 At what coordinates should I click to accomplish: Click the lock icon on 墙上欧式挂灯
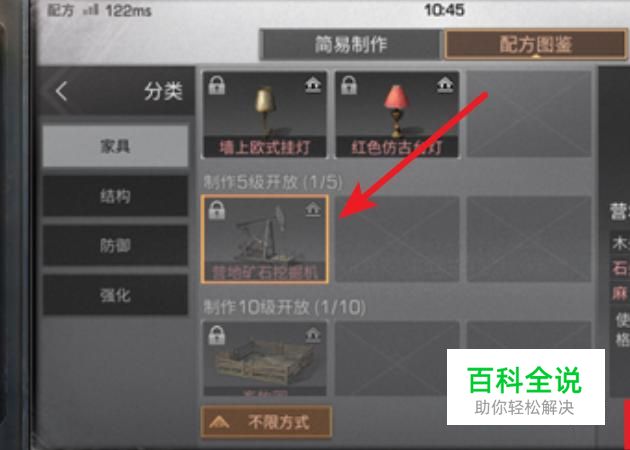coord(217,85)
